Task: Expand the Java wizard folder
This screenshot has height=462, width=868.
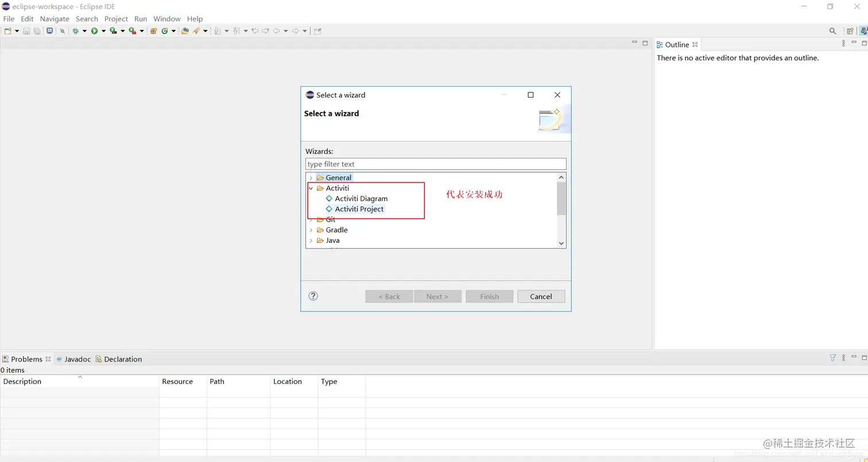Action: pos(311,240)
